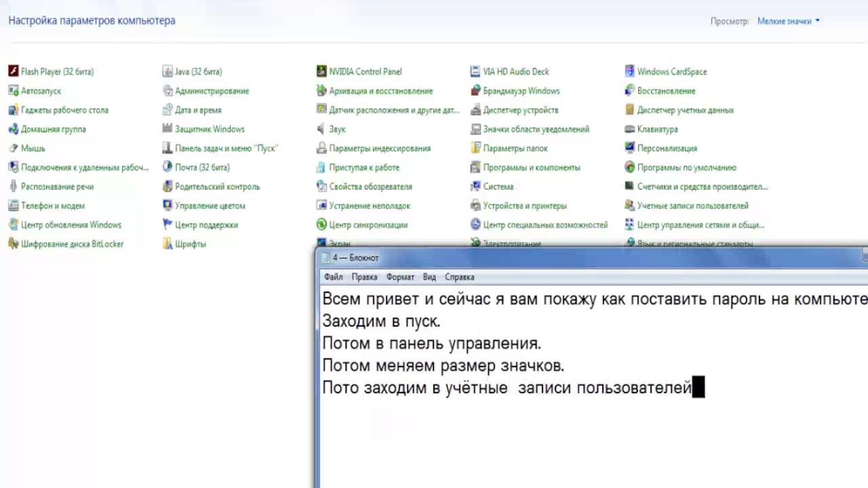Click the Notepad line "Заходим в пуск."
868x488 pixels.
[381, 321]
